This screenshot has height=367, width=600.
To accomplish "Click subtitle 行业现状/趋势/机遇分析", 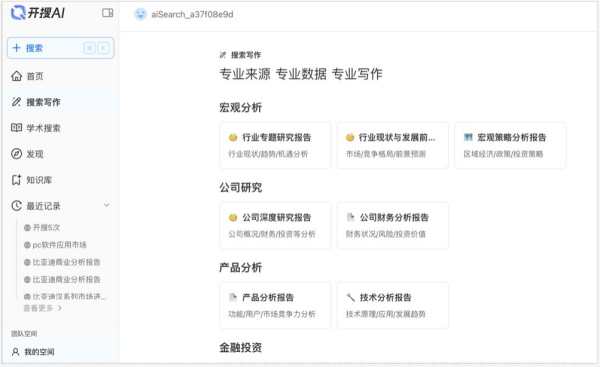I will pyautogui.click(x=268, y=154).
